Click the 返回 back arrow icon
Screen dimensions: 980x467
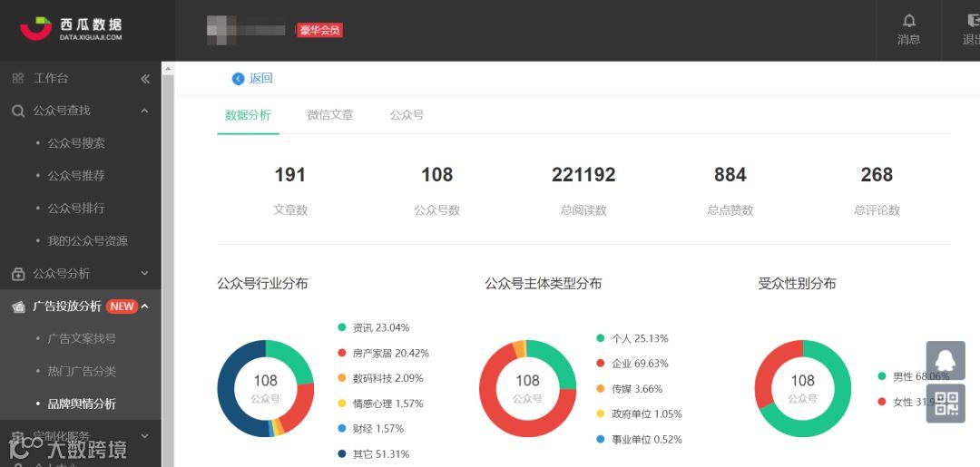[x=238, y=79]
